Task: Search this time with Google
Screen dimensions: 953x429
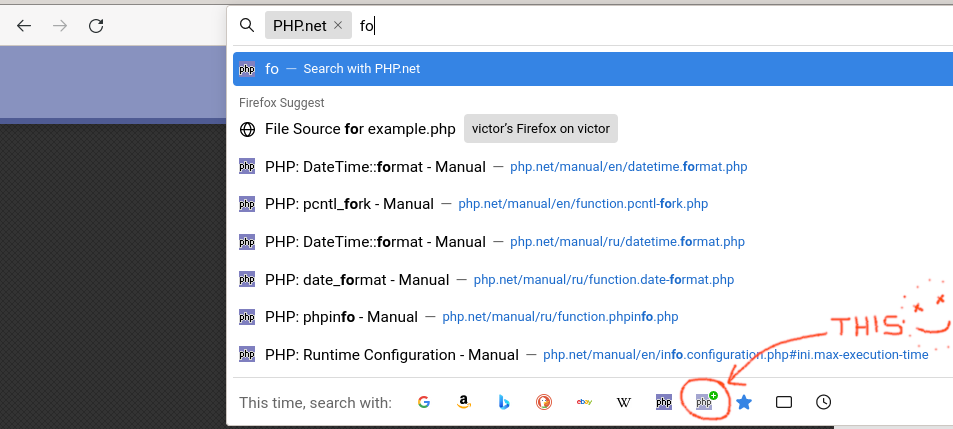Action: [x=424, y=402]
